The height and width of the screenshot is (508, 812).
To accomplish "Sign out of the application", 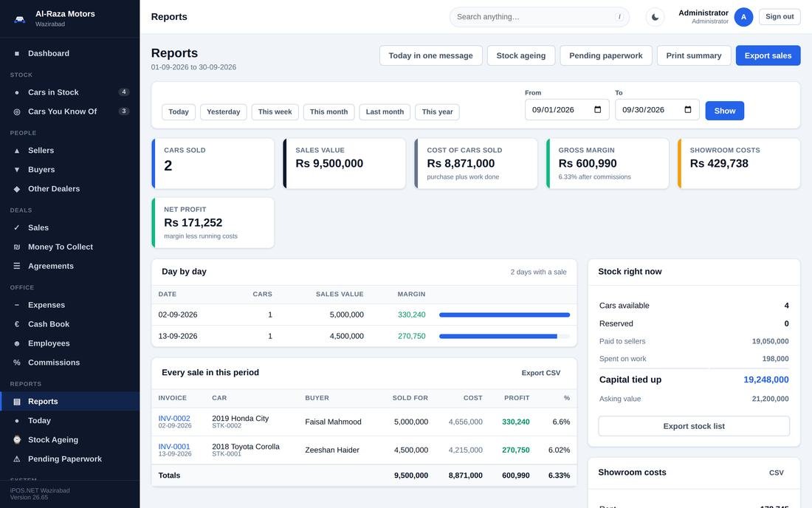I will 780,16.
